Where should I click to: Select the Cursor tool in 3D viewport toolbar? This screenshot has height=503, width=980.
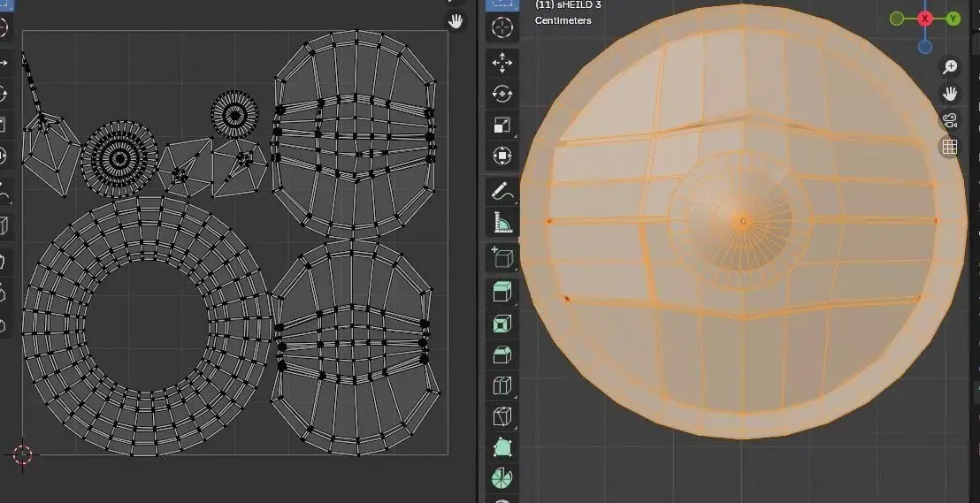pos(501,28)
